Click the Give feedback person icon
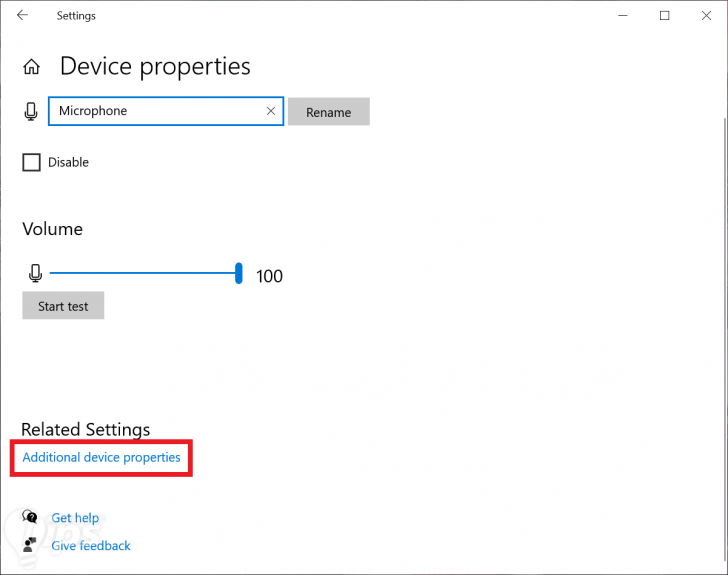This screenshot has width=728, height=575. (x=30, y=545)
